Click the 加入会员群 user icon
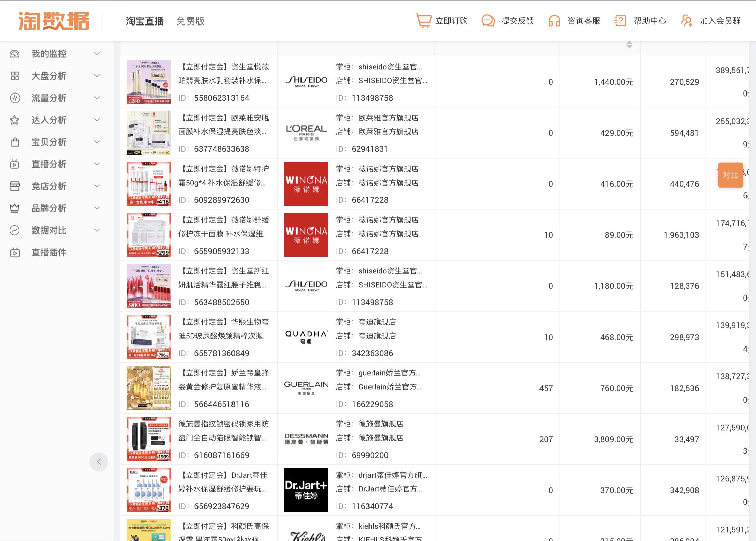Image resolution: width=756 pixels, height=541 pixels. tap(686, 21)
